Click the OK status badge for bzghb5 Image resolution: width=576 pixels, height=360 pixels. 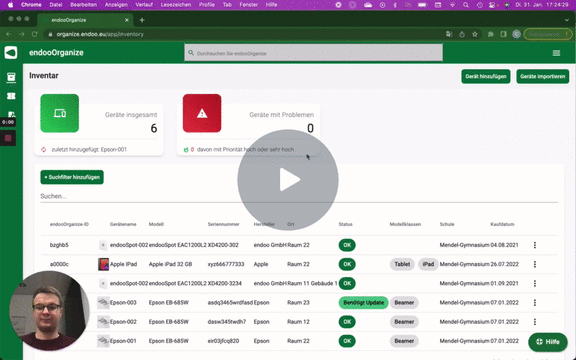click(347, 245)
